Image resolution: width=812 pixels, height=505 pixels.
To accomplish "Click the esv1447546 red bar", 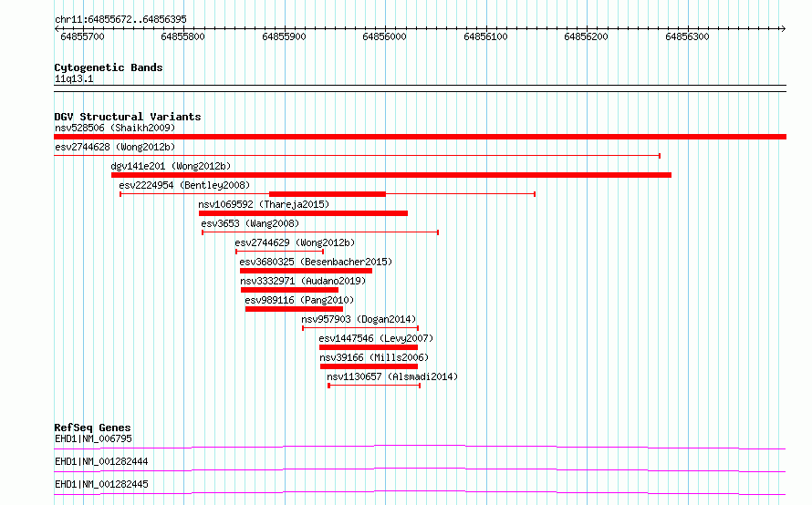I will tap(369, 347).
